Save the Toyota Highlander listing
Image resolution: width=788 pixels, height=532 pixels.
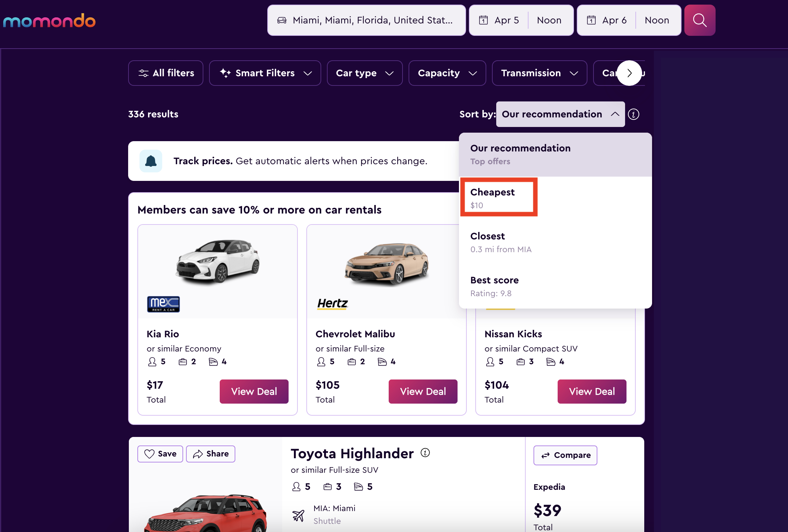[x=160, y=454]
